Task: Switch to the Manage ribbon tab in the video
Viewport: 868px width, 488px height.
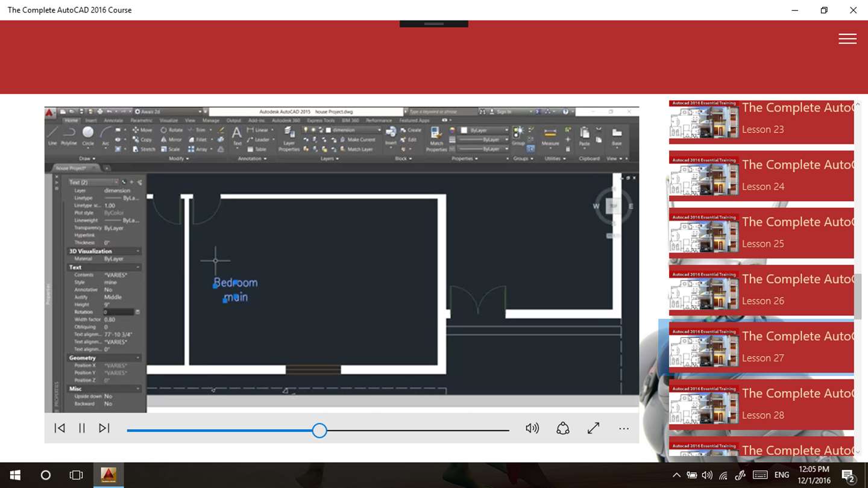Action: [210, 120]
